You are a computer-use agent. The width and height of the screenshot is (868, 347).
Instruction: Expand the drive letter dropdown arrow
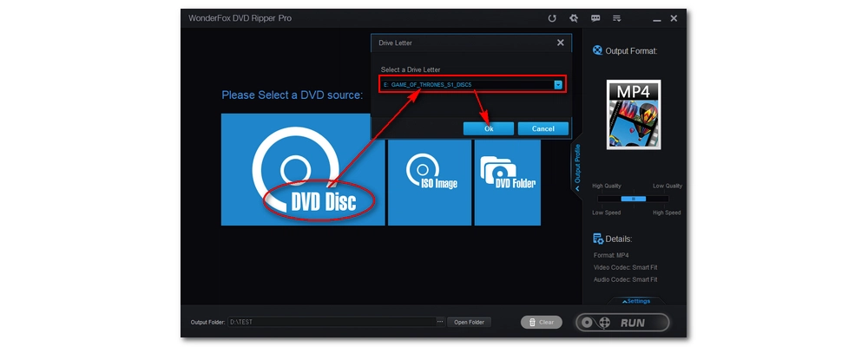558,85
